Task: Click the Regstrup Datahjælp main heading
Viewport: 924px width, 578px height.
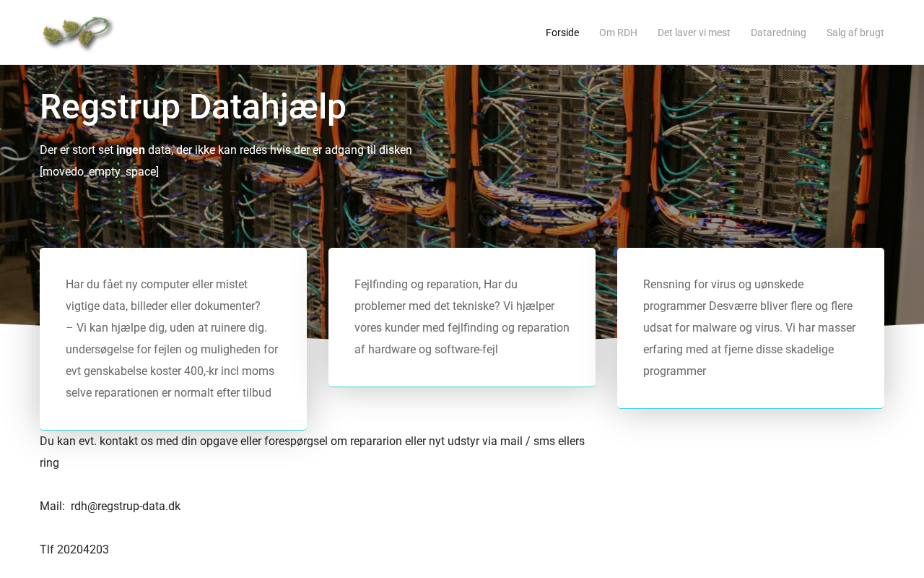Action: (x=193, y=107)
